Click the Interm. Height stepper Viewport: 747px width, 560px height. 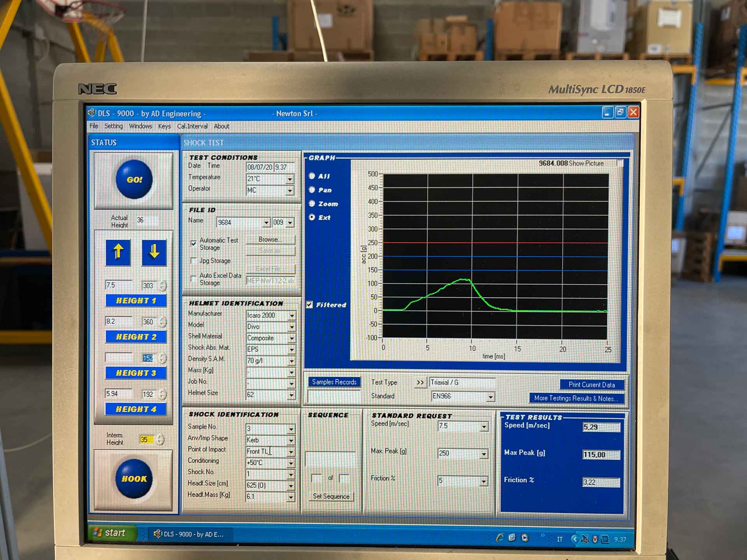pos(160,440)
